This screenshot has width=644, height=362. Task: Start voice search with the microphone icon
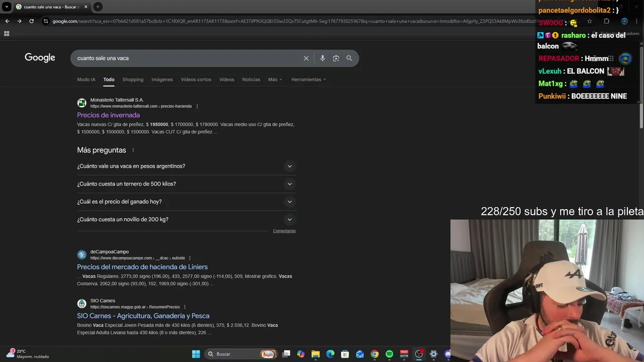pos(323,58)
